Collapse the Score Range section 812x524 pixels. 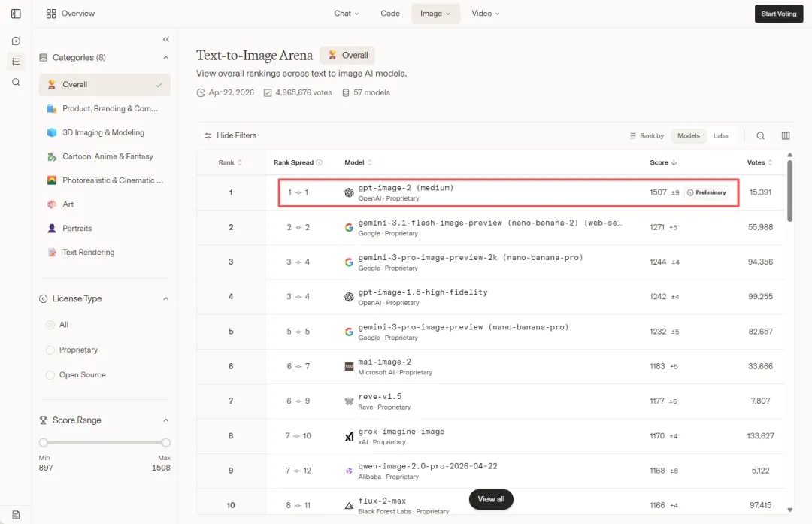pos(165,420)
